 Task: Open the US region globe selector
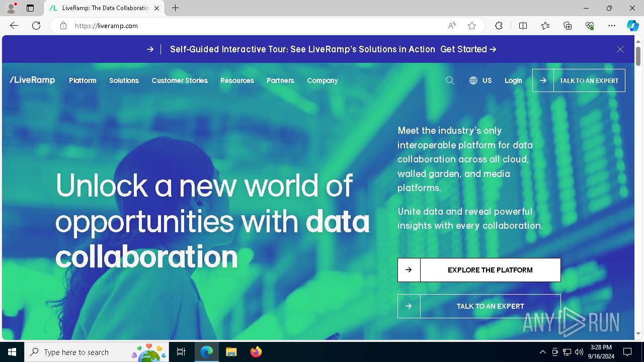point(480,80)
